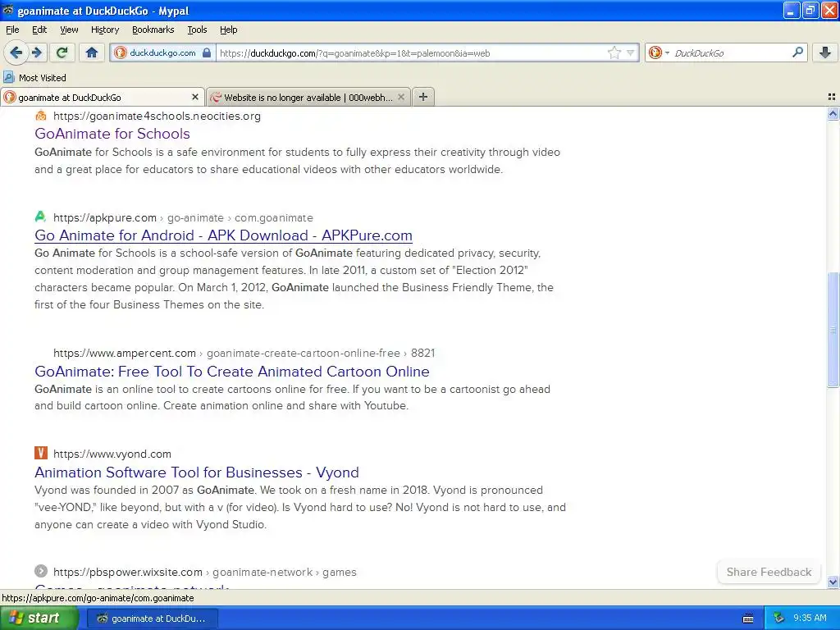Click the search magnifier icon
The width and height of the screenshot is (840, 630).
tap(797, 52)
